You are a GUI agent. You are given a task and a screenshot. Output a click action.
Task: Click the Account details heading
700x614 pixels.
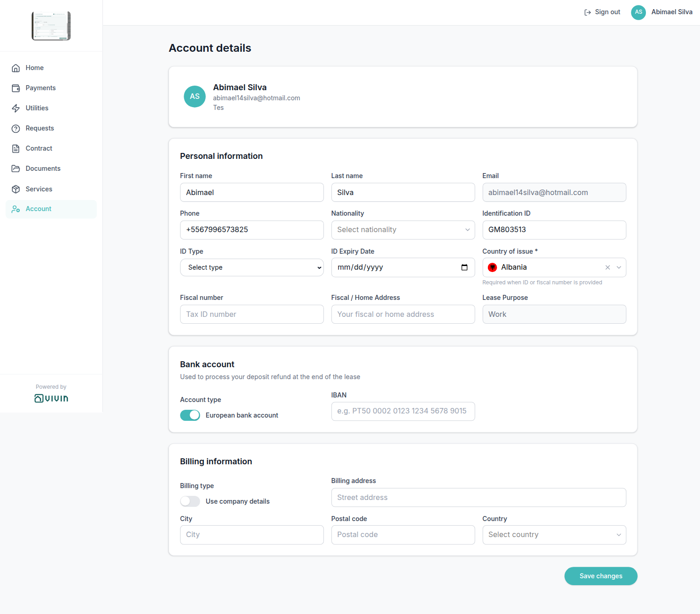(x=210, y=48)
